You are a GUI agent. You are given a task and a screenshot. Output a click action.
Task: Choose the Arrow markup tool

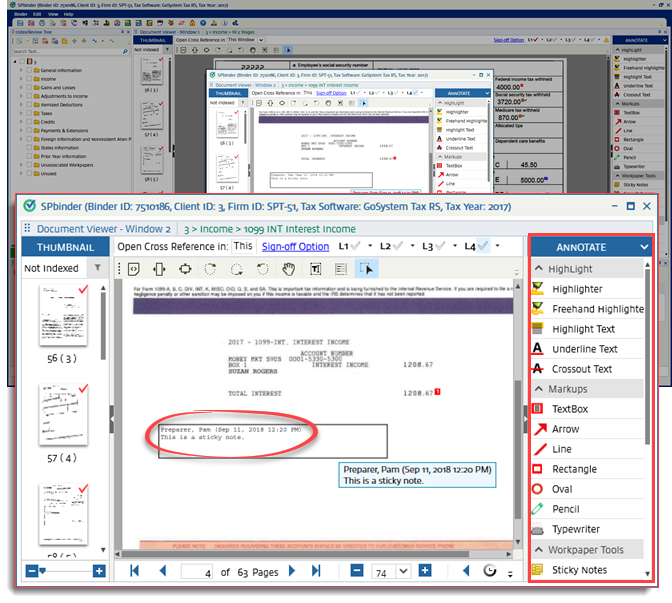(x=565, y=429)
